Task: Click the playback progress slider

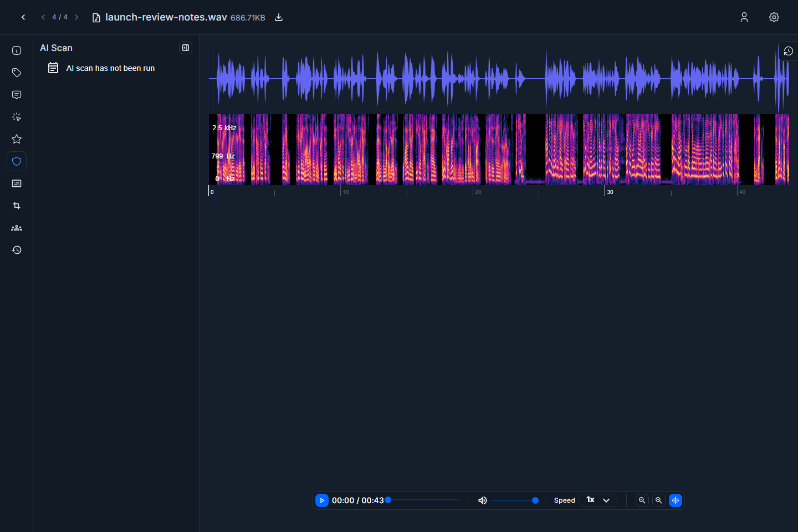Action: click(423, 500)
